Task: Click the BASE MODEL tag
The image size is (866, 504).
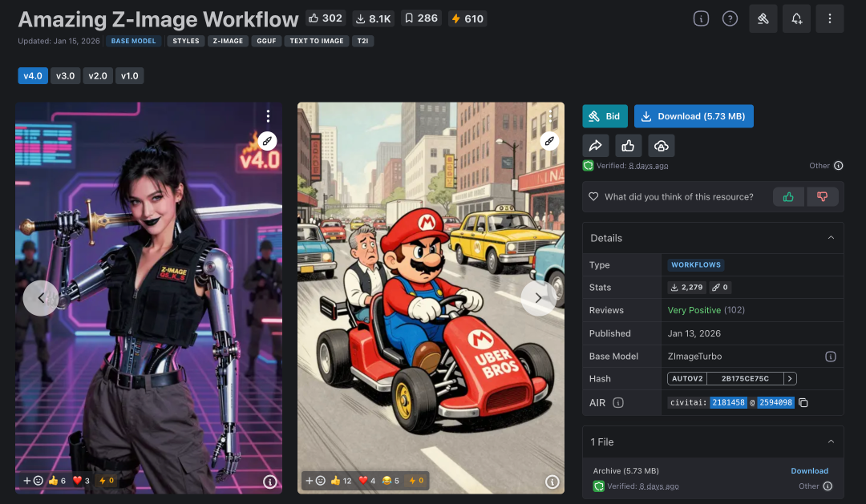Action: (134, 41)
